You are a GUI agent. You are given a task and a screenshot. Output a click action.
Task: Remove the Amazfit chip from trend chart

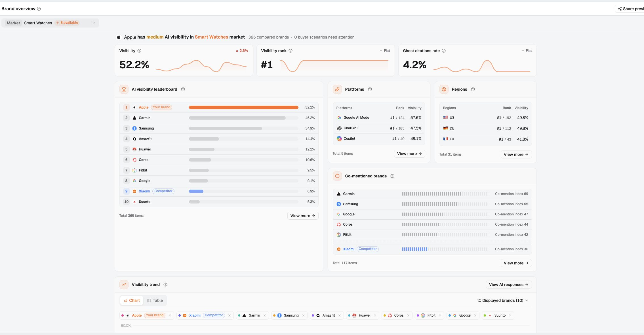[340, 315]
